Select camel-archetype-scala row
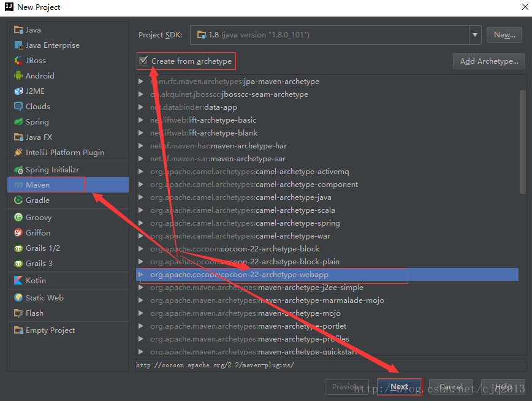Viewport: 532px width, 401px height. (x=327, y=210)
